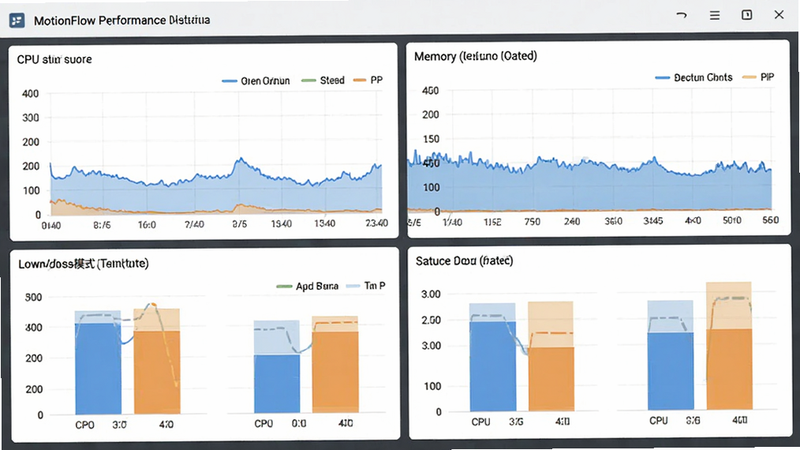The width and height of the screenshot is (800, 450).
Task: Click the '23:40' x-axis label in CPU chart
Action: click(377, 223)
